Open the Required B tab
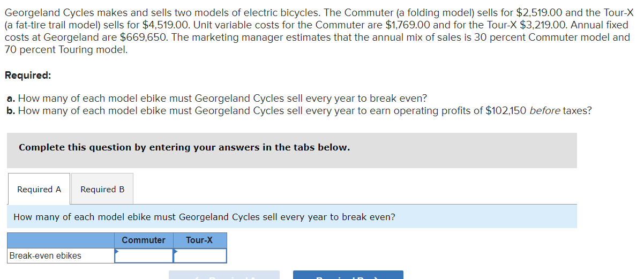This screenshot has height=279, width=644. coord(102,189)
